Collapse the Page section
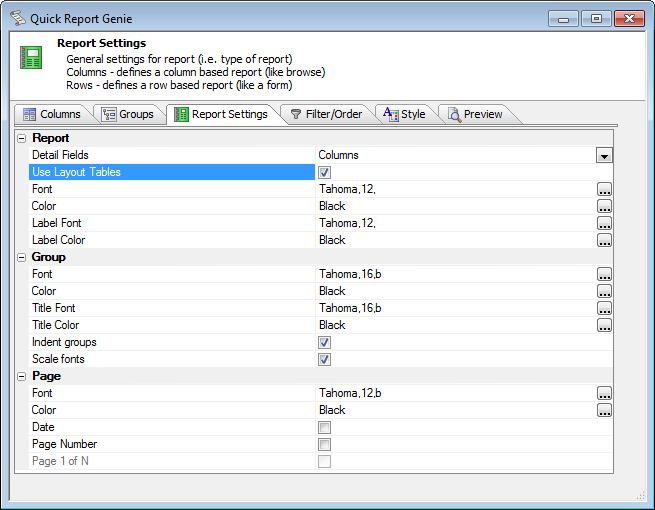655x510 pixels. [x=22, y=376]
